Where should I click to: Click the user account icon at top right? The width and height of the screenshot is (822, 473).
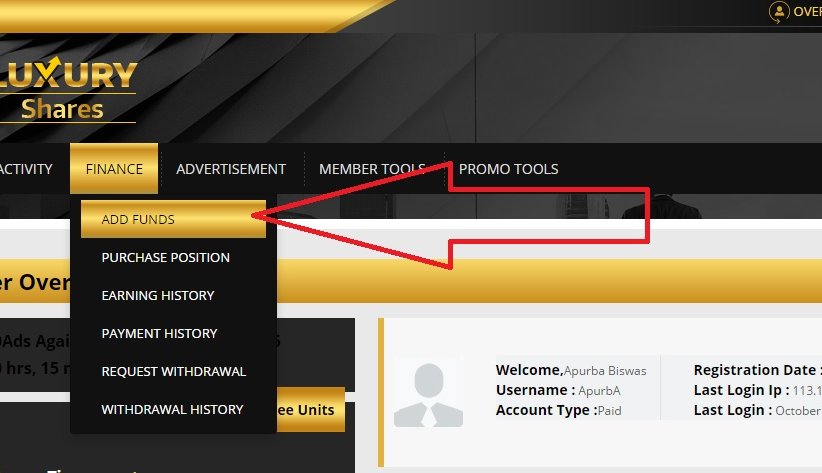point(779,12)
